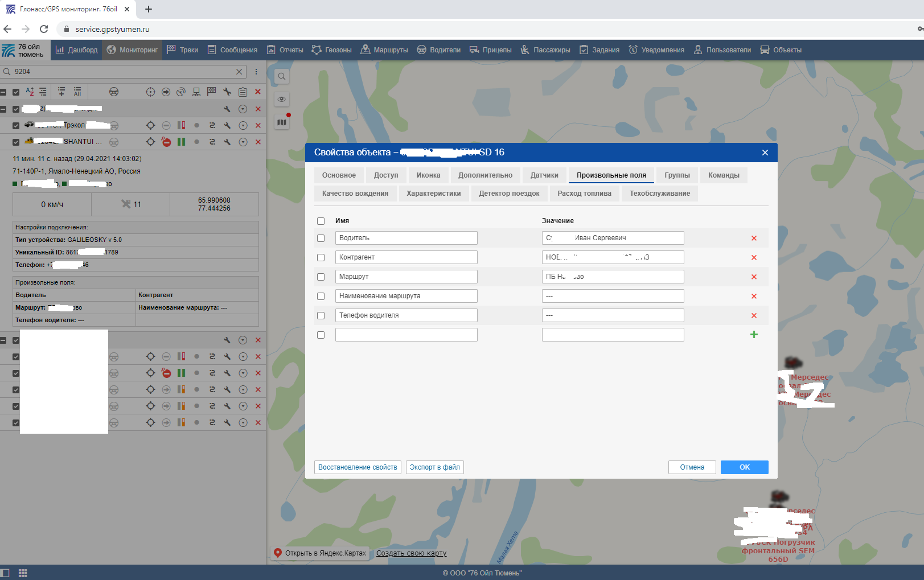924x580 pixels.
Task: Clear the 9204 search box text
Action: [239, 72]
